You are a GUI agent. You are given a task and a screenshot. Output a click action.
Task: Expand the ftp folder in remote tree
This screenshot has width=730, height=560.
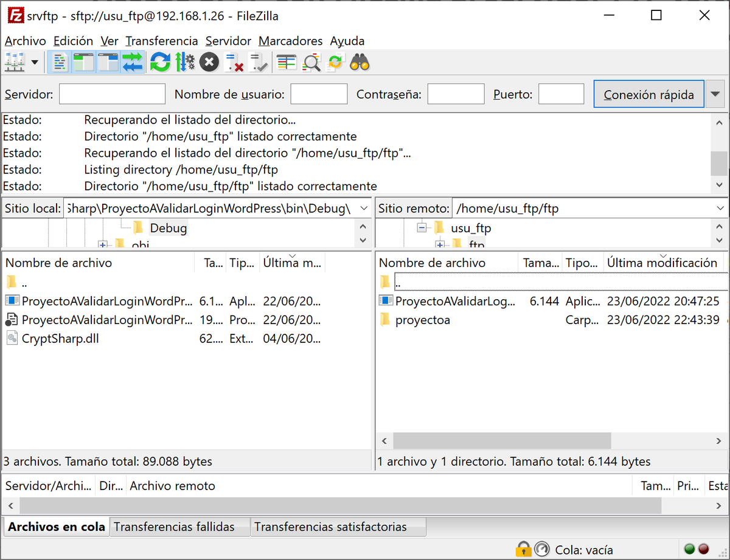tap(440, 244)
